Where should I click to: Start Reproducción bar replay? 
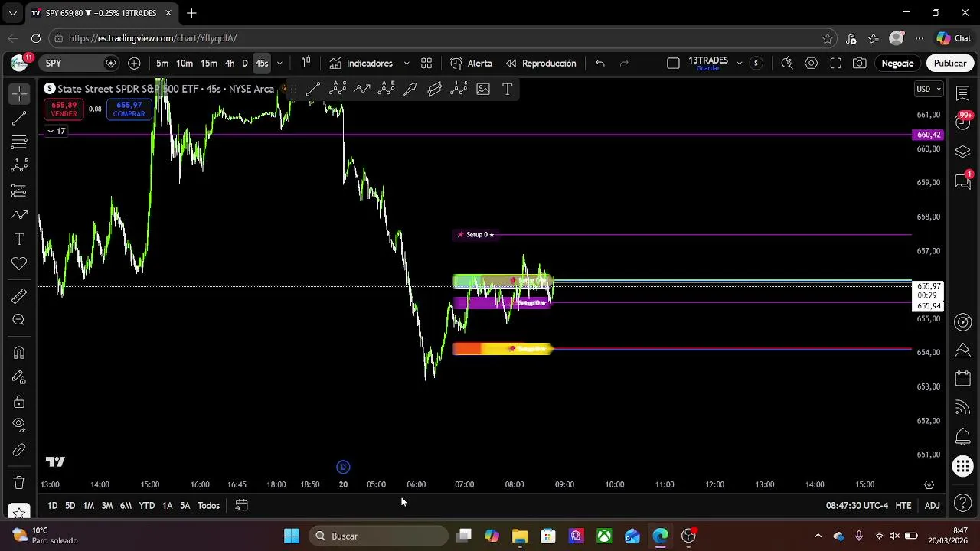click(x=541, y=64)
